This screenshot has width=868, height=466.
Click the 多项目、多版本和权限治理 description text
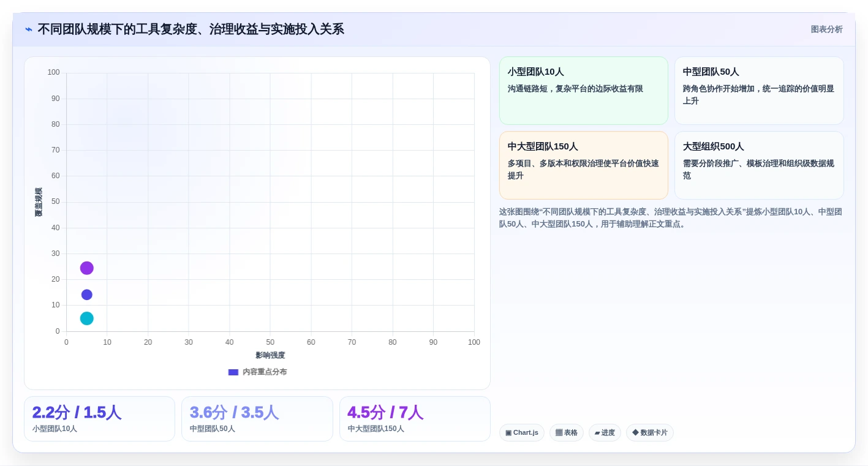point(583,170)
